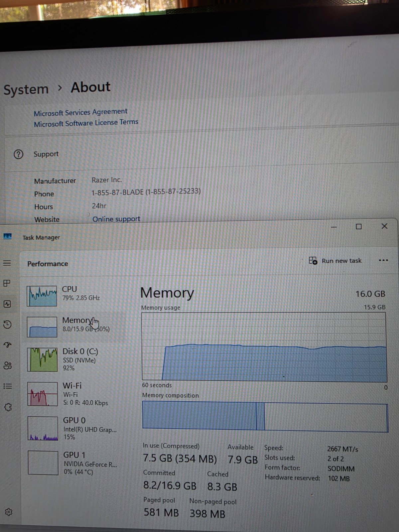Open the Details page icon
This screenshot has height=532, width=399.
point(8,386)
